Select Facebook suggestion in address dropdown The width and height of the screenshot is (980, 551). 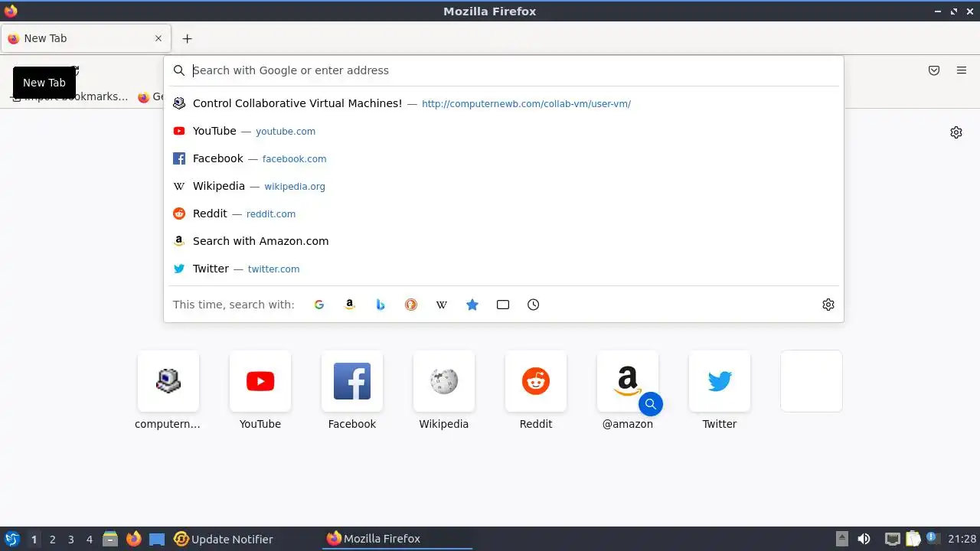point(504,158)
